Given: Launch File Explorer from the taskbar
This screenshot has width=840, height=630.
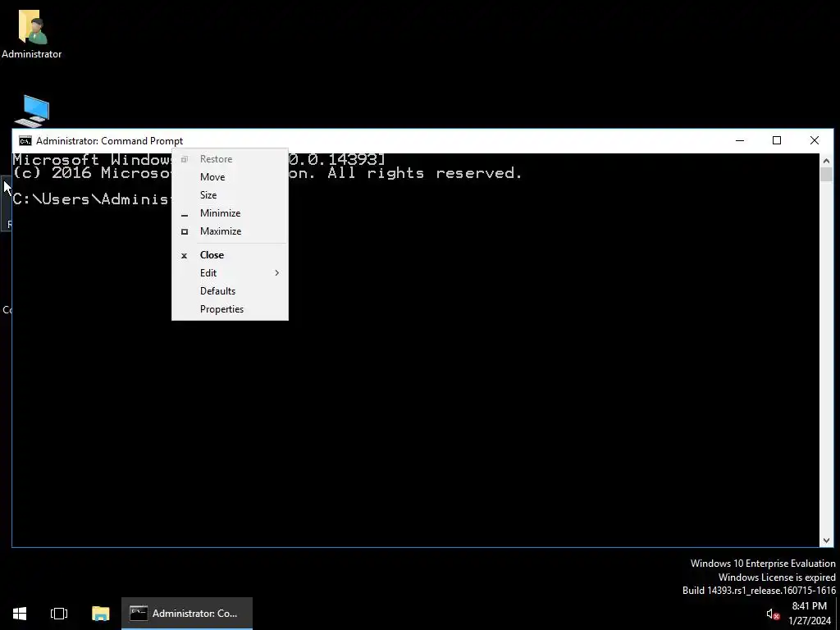Looking at the screenshot, I should (100, 614).
